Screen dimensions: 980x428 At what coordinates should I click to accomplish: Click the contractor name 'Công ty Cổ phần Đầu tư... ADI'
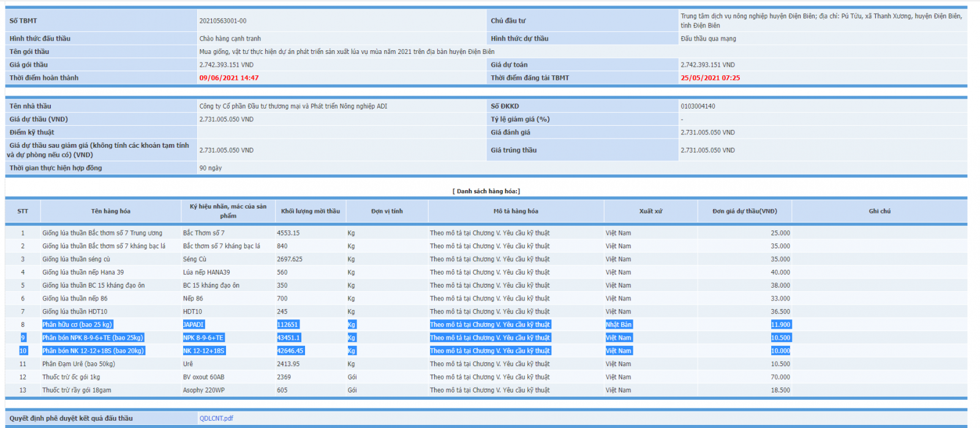tap(293, 106)
